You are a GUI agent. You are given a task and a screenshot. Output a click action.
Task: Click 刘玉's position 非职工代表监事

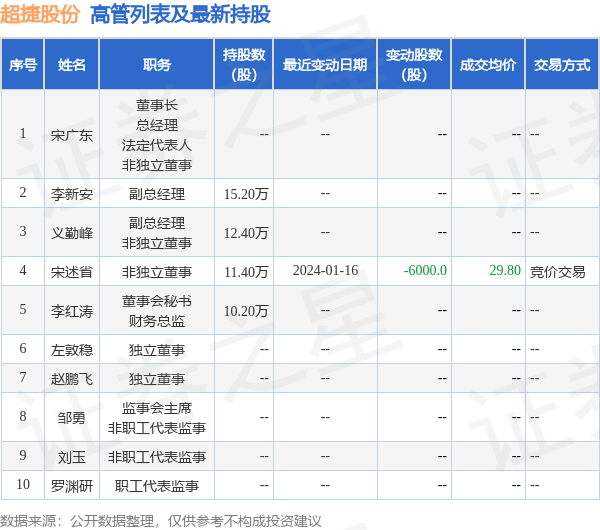pyautogui.click(x=157, y=457)
